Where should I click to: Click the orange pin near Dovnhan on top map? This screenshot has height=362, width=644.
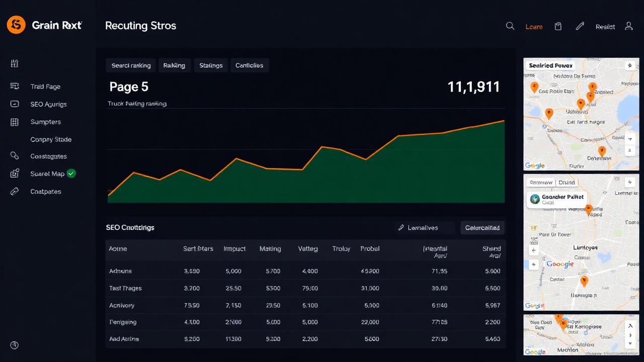click(x=602, y=150)
